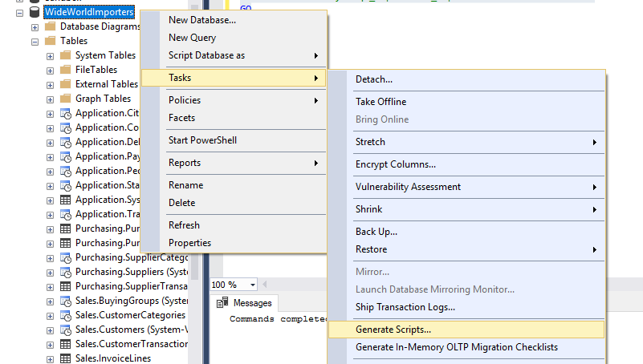Select New Query from context menu
This screenshot has width=643, height=364.
(x=192, y=38)
